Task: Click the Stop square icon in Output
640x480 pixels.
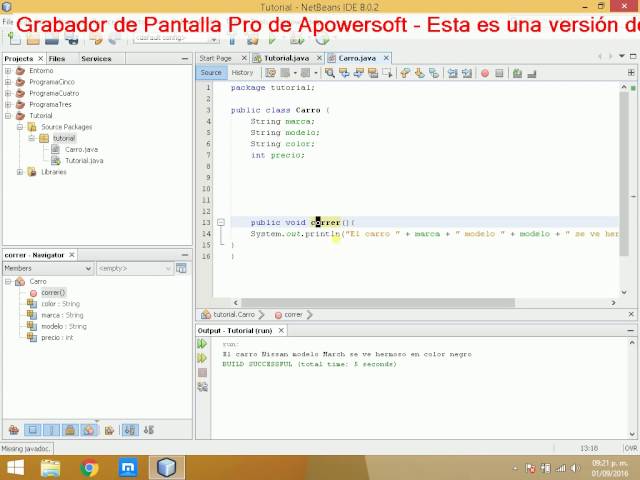Action: click(x=202, y=372)
